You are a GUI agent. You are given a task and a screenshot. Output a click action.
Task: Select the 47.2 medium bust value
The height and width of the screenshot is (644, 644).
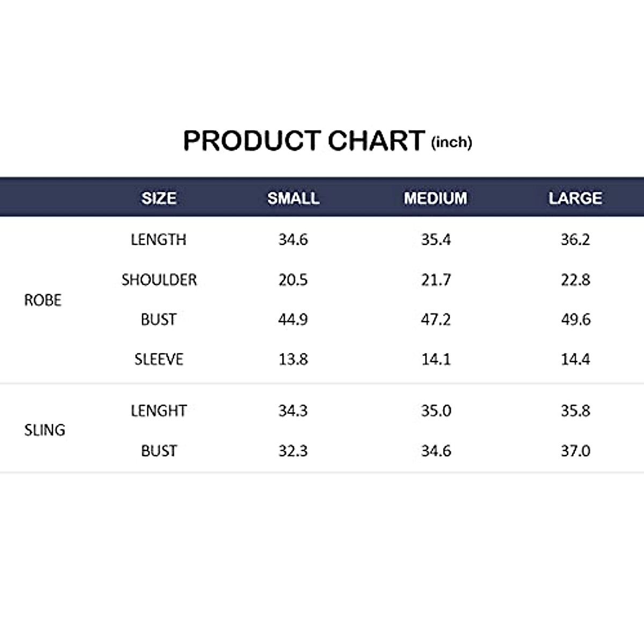[x=436, y=319]
